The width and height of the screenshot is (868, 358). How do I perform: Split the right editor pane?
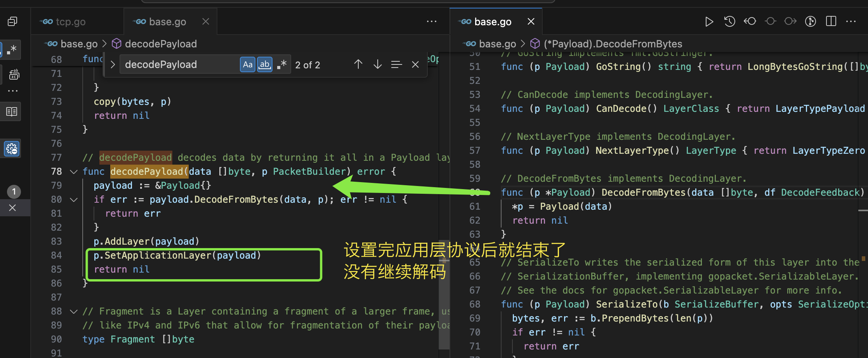pos(831,21)
